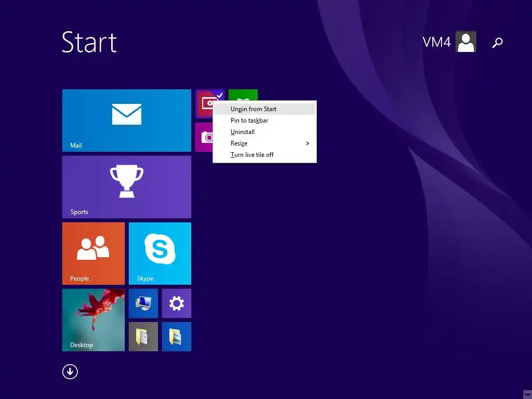Open the VM4 account picture menu
The width and height of the screenshot is (532, 399).
(x=466, y=42)
